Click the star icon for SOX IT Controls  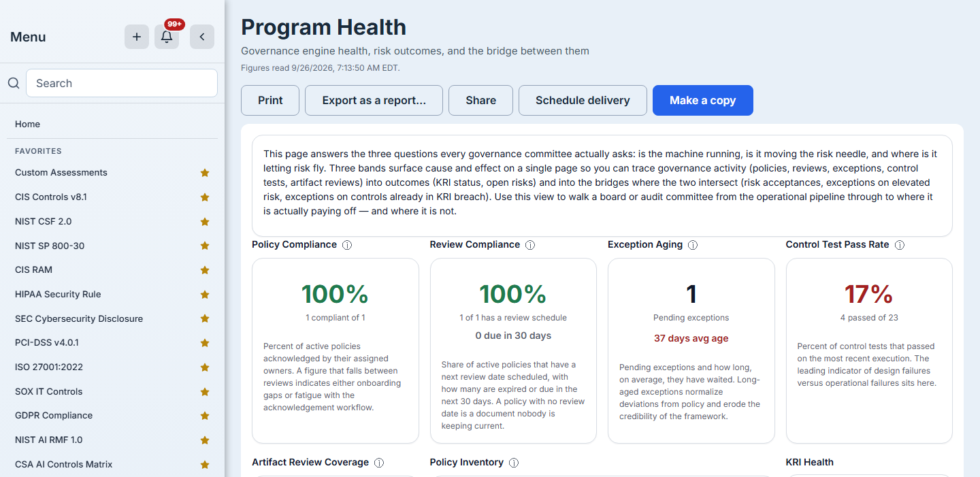[205, 392]
